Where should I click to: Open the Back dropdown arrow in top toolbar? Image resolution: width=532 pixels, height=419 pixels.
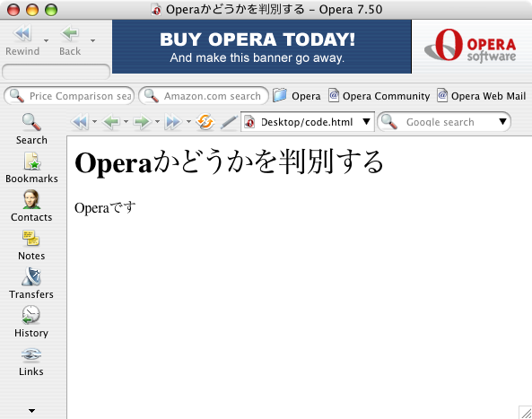(x=92, y=40)
